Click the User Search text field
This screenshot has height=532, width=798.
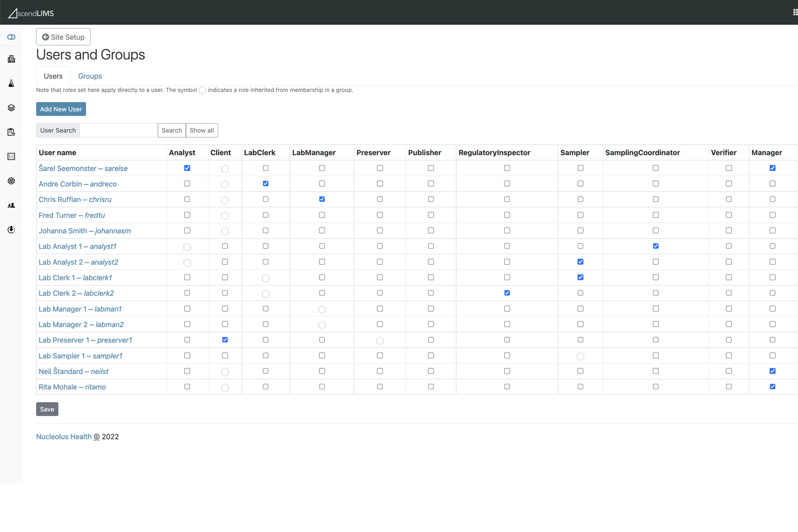coord(118,130)
